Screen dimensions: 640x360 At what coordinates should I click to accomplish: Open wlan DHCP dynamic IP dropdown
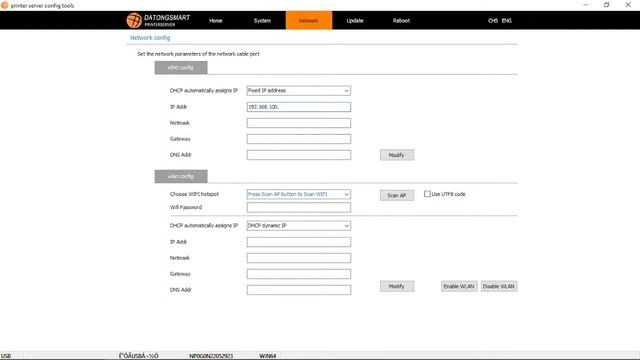(x=299, y=226)
